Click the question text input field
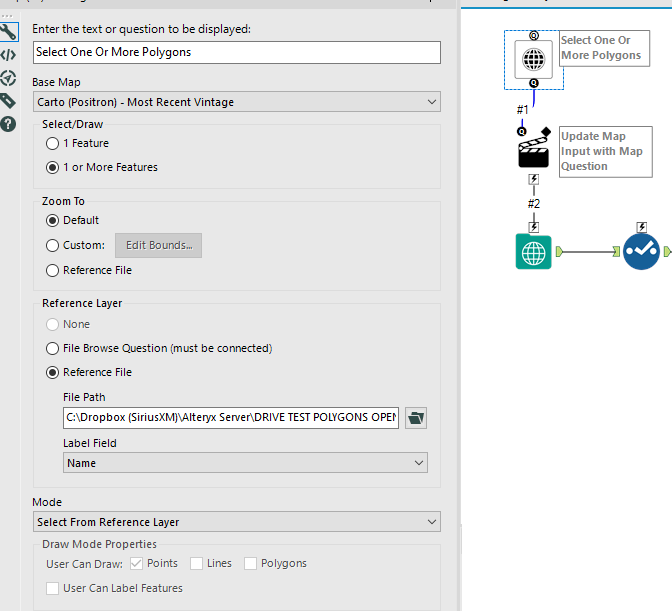The width and height of the screenshot is (672, 611). click(x=237, y=52)
